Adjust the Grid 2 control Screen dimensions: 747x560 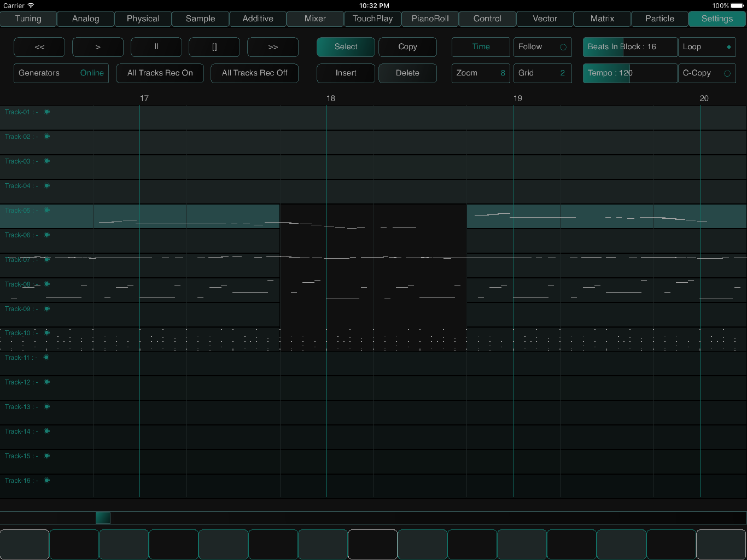pos(542,73)
